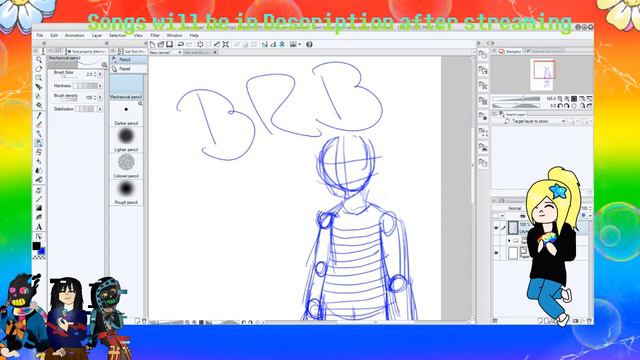The height and width of the screenshot is (360, 640).
Task: Expand the layer folder triangle
Action: 509,241
